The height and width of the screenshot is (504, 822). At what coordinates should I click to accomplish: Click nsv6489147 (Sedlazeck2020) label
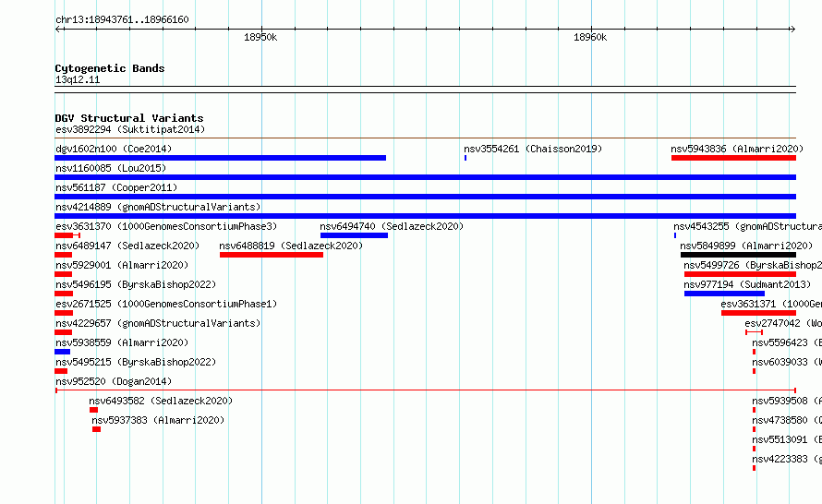point(127,246)
